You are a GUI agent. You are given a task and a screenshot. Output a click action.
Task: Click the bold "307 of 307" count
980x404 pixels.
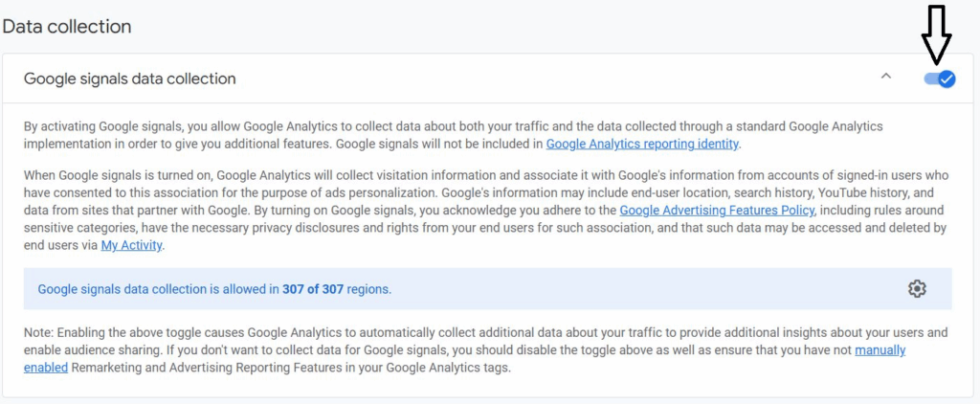(x=313, y=289)
